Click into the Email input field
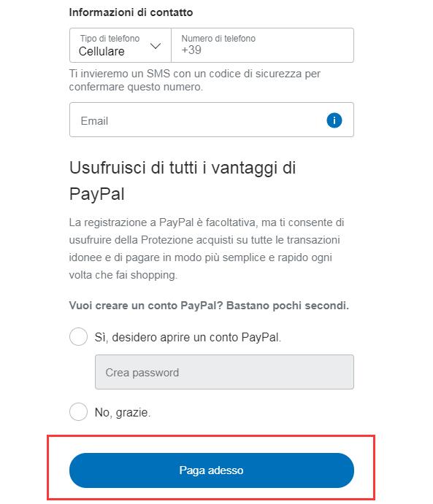The image size is (433, 504). [212, 120]
